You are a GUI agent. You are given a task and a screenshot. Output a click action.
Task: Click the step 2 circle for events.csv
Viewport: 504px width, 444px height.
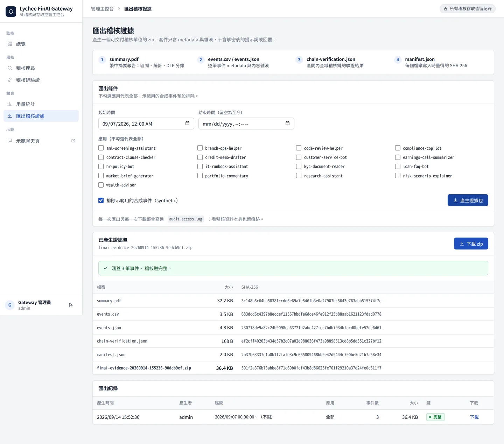201,60
